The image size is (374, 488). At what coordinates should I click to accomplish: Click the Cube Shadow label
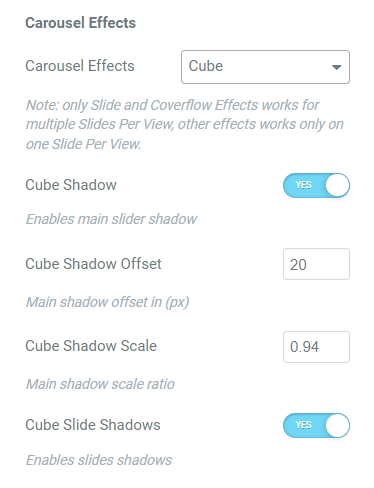(71, 185)
